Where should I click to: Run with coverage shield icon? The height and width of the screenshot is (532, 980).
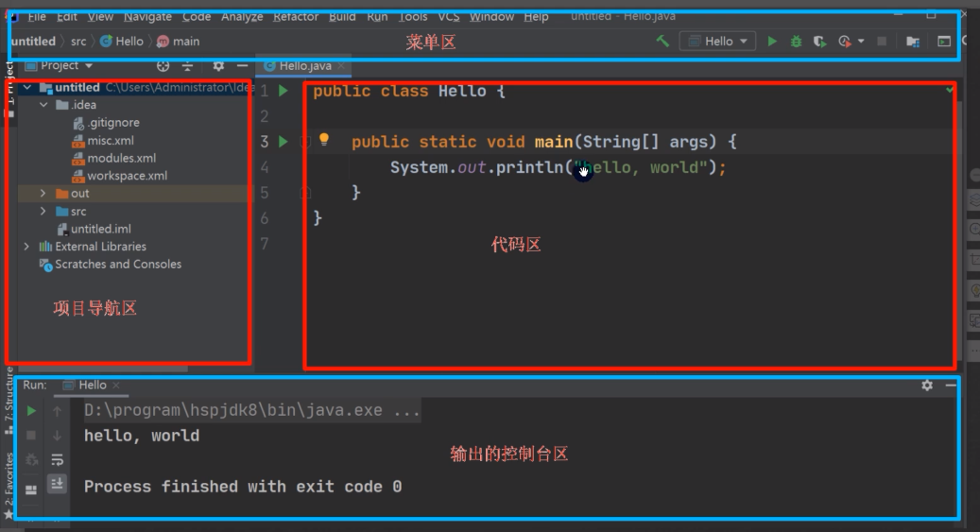click(x=819, y=42)
